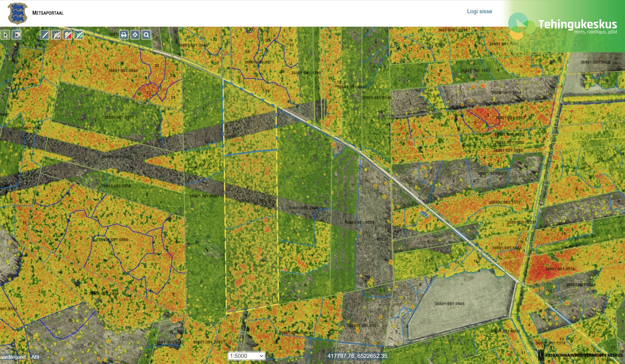Pick the red area measure tool
The image size is (625, 364).
click(x=68, y=35)
